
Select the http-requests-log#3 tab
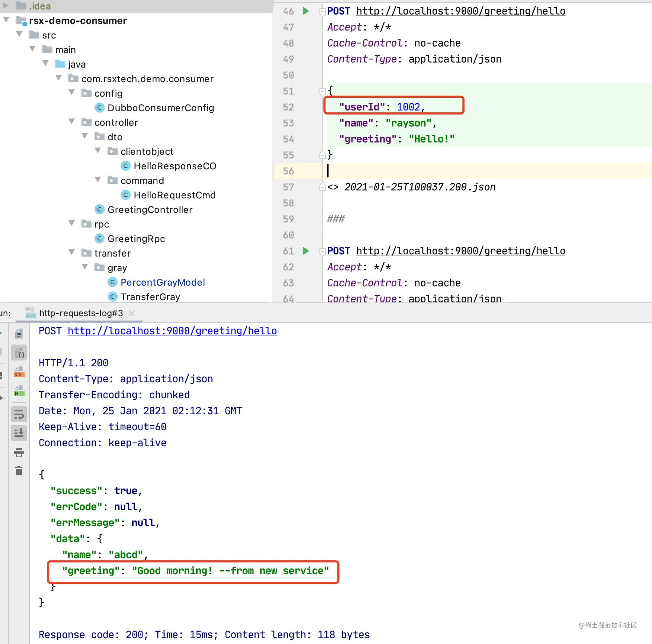(81, 313)
